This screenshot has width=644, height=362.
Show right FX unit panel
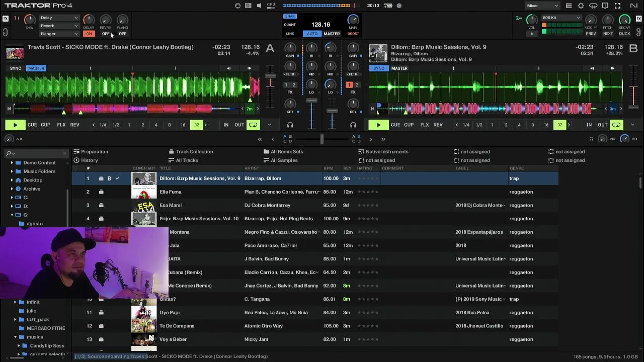tap(638, 19)
